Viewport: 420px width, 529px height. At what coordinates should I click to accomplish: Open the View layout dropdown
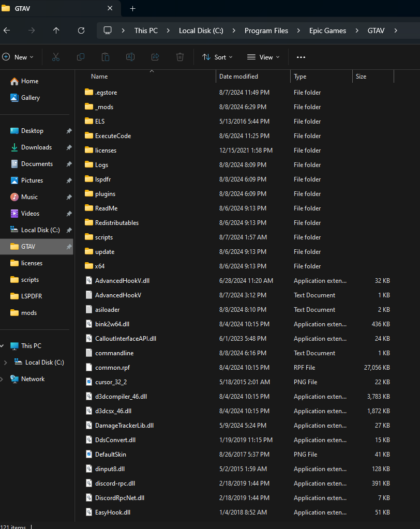click(263, 57)
